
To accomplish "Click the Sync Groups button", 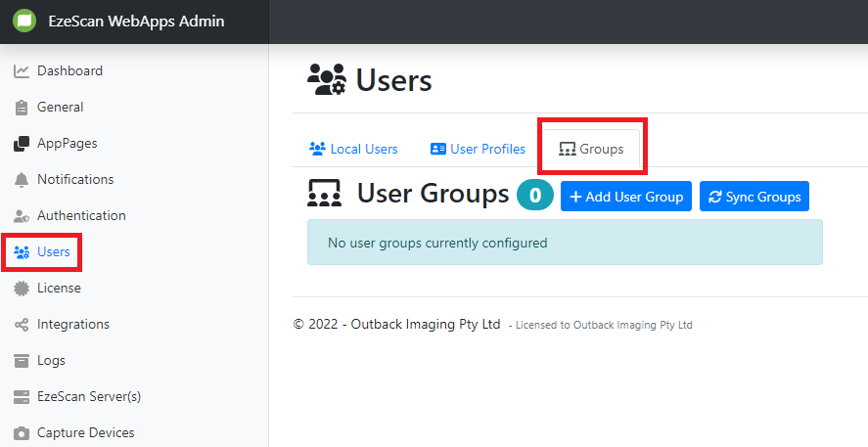I will coord(754,197).
